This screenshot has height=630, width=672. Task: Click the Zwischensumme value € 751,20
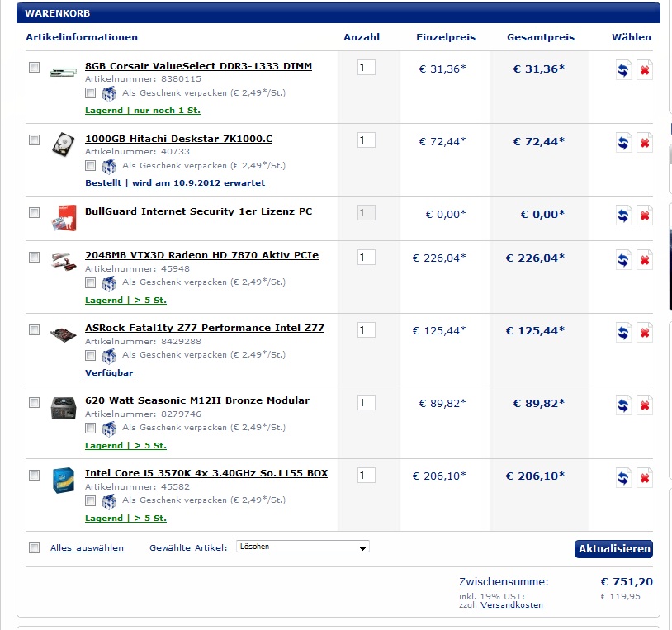tap(627, 581)
